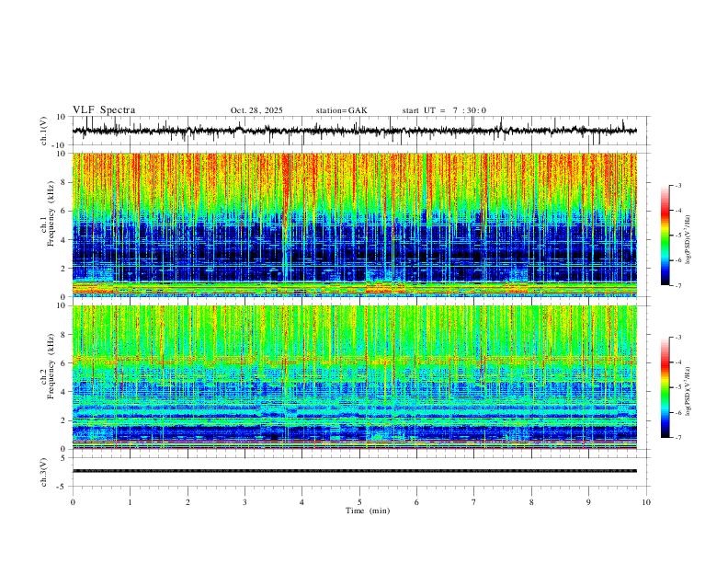The width and height of the screenshot is (728, 563).
Task: Click the ch.1 spectrogram panel
Action: click(x=354, y=224)
